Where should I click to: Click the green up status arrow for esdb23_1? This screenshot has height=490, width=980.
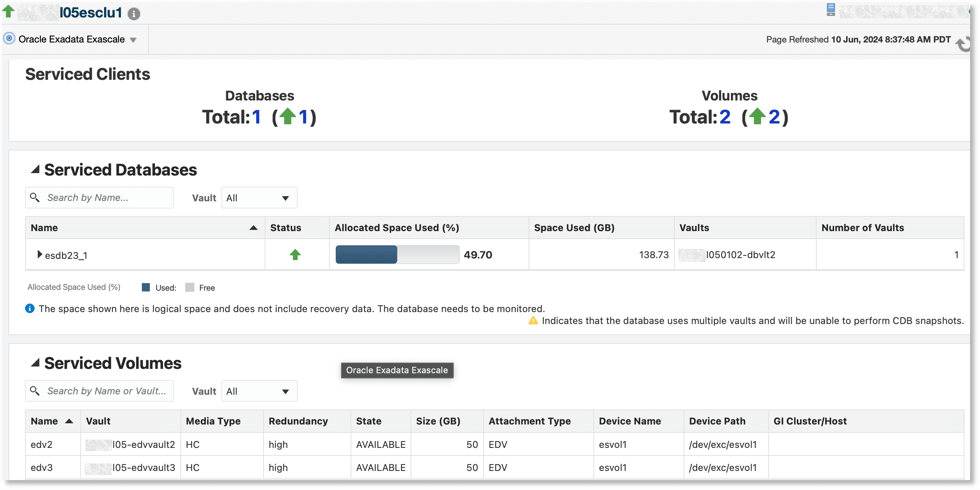[295, 255]
